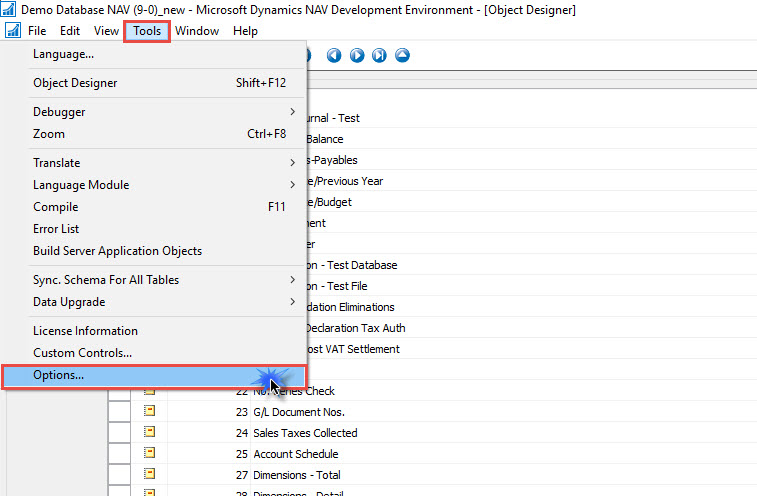Click the last record toolbar icon
Image resolution: width=757 pixels, height=496 pixels.
379,56
